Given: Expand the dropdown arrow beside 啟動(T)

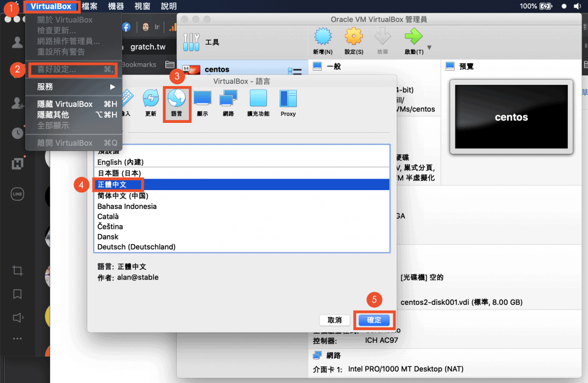Looking at the screenshot, I should (430, 47).
